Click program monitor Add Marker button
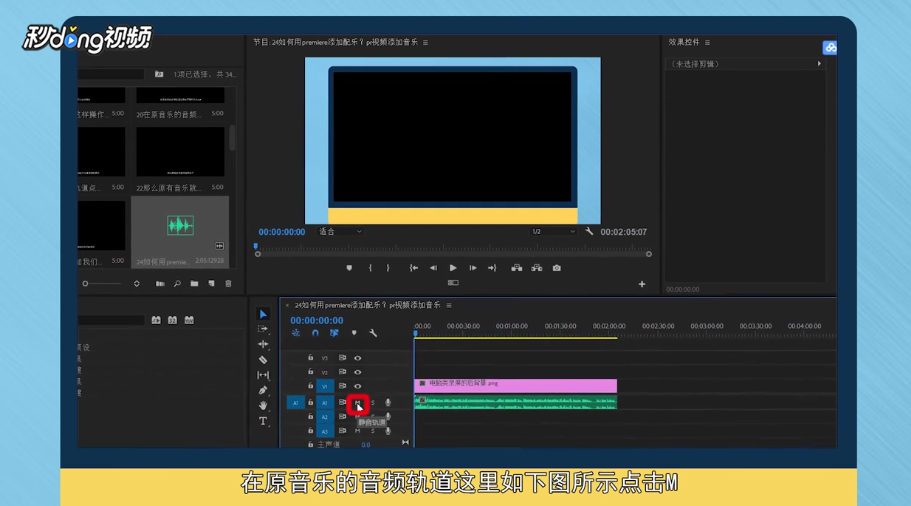The image size is (911, 506). coord(349,268)
